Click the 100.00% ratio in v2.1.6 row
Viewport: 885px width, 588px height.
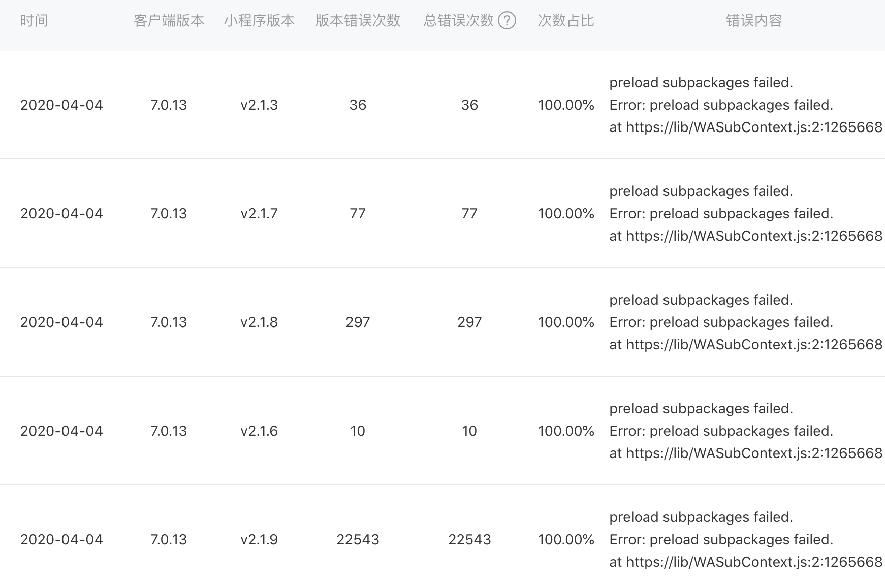click(x=566, y=431)
